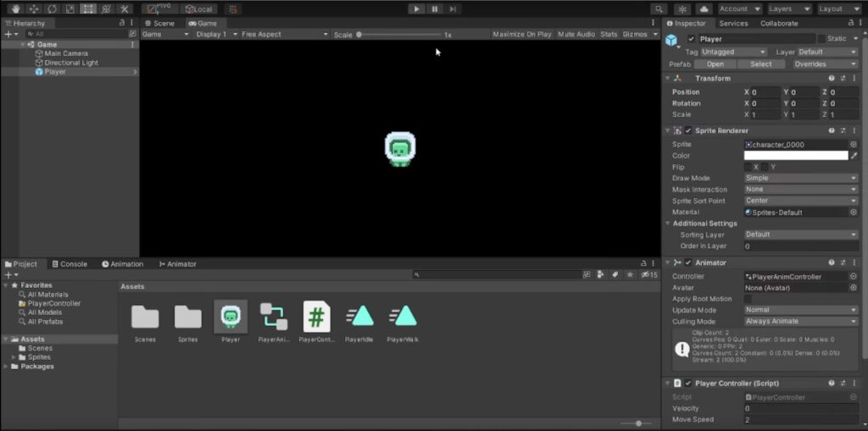Collapse the Game scene in Hierarchy
Viewport: 868px width, 431px height.
23,45
